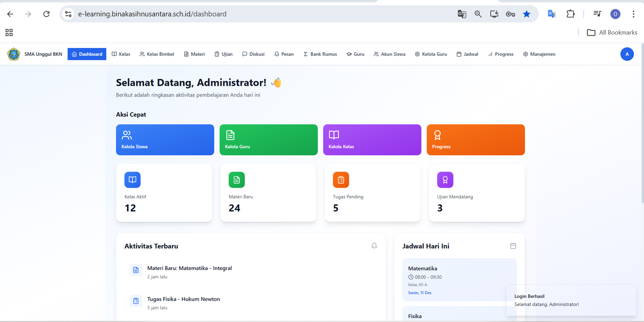Click the password key icon
The width and height of the screenshot is (644, 322).
(x=510, y=14)
